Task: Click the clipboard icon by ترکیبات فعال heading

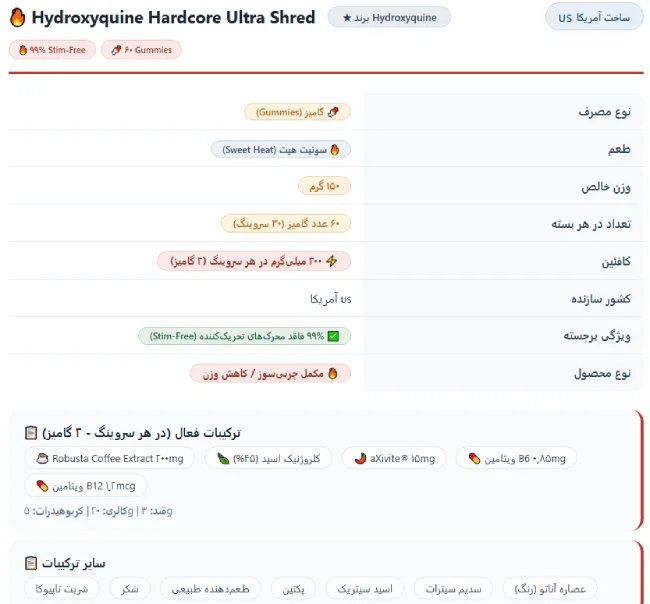Action: [31, 433]
